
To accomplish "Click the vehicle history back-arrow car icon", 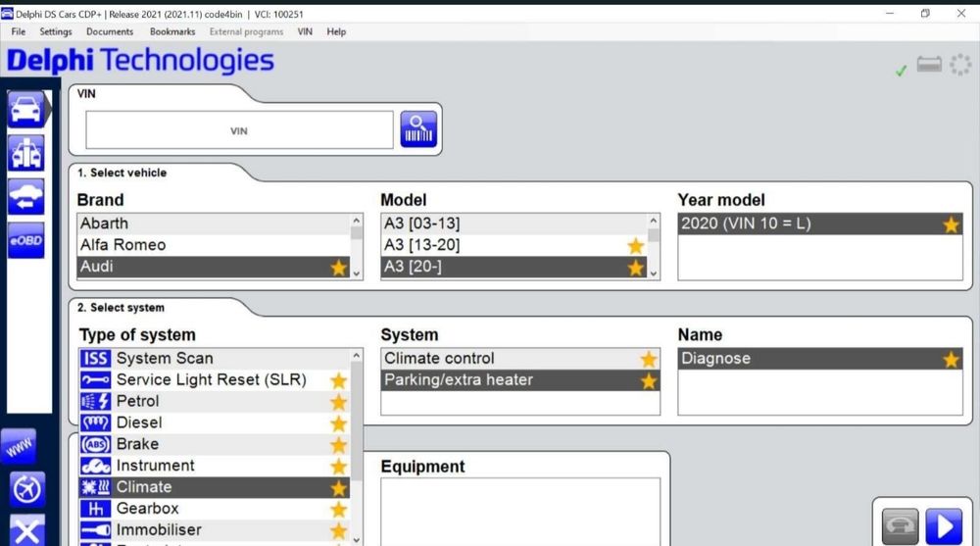I will [x=25, y=196].
